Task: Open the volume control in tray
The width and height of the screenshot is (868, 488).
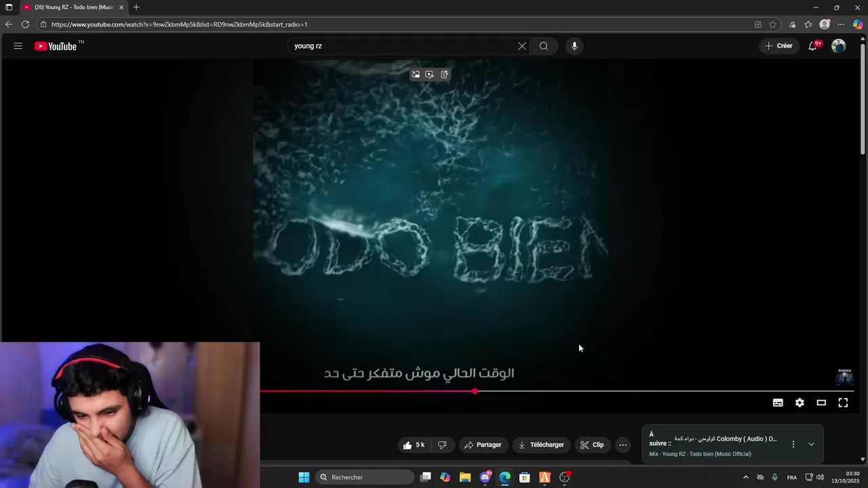Action: point(821,477)
